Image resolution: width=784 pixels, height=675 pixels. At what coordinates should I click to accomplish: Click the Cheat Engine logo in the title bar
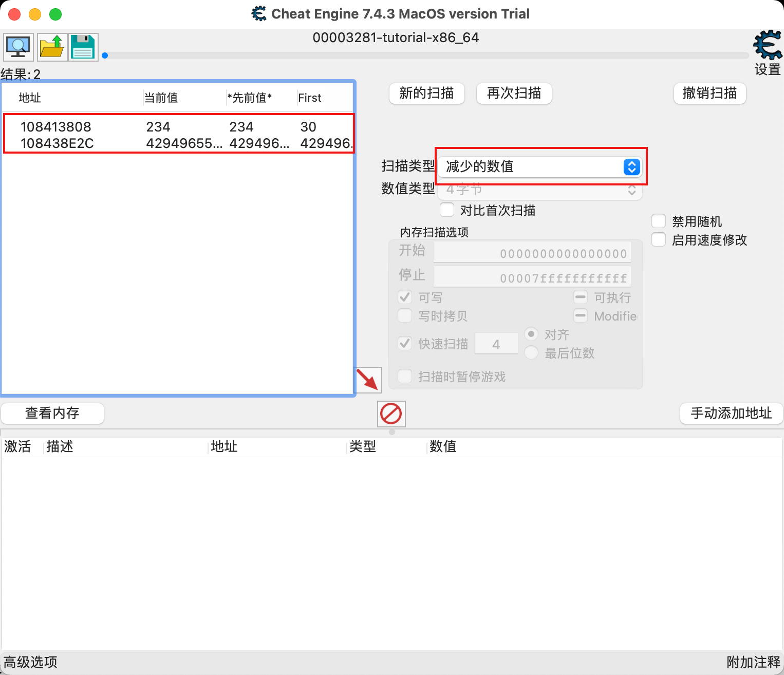coord(259,14)
